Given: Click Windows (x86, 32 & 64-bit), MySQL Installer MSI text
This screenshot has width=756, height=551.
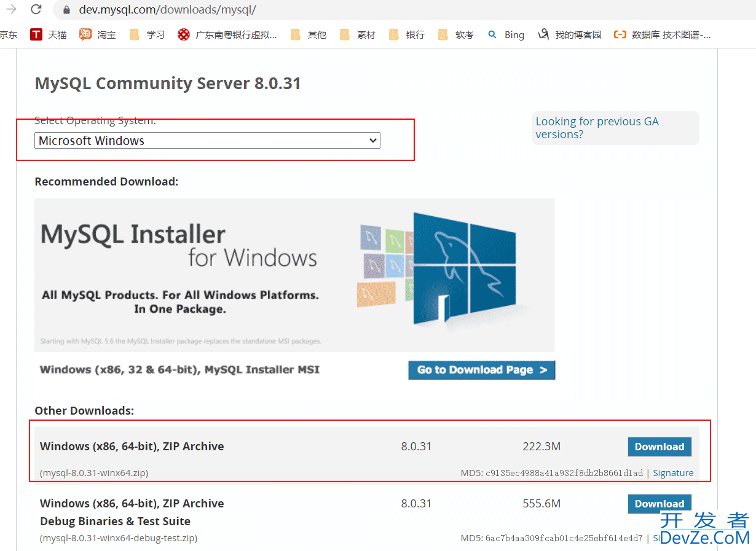Looking at the screenshot, I should tap(179, 370).
